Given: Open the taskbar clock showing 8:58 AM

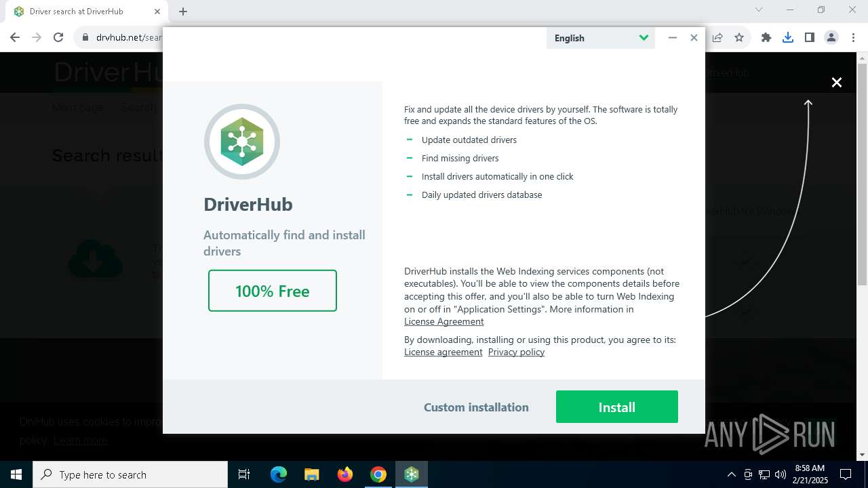Looking at the screenshot, I should 810,474.
